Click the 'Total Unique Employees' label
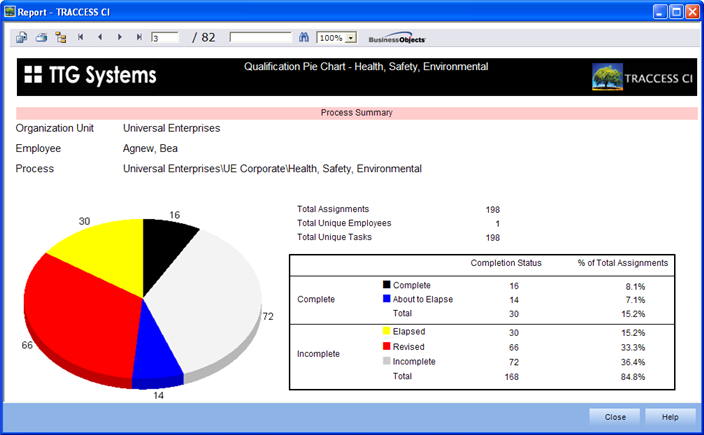Viewport: 704px width, 435px height. 344,223
